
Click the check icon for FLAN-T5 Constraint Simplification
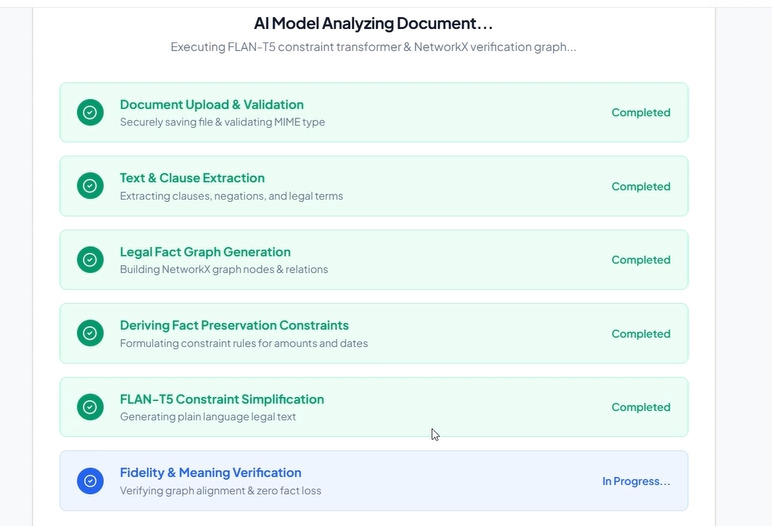90,407
